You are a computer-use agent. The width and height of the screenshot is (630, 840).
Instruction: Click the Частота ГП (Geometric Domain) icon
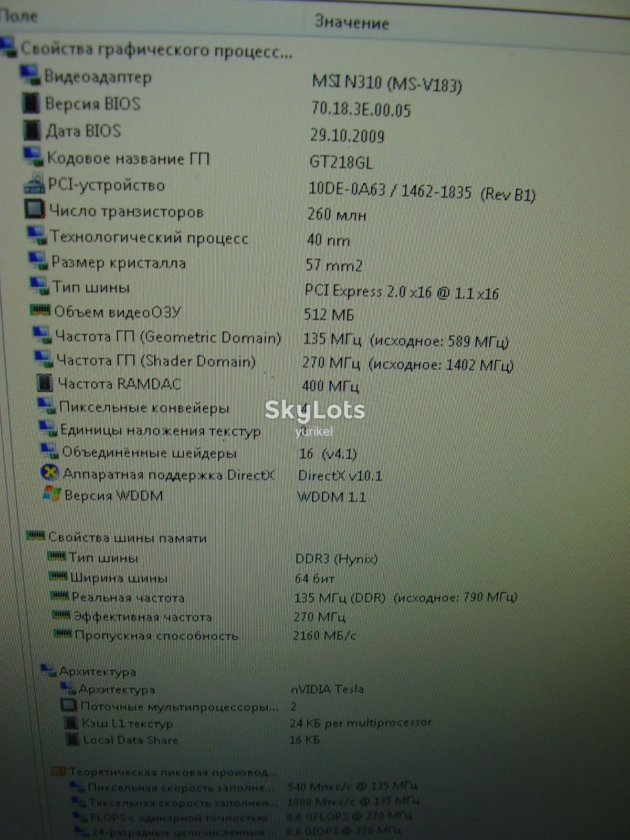[43, 335]
